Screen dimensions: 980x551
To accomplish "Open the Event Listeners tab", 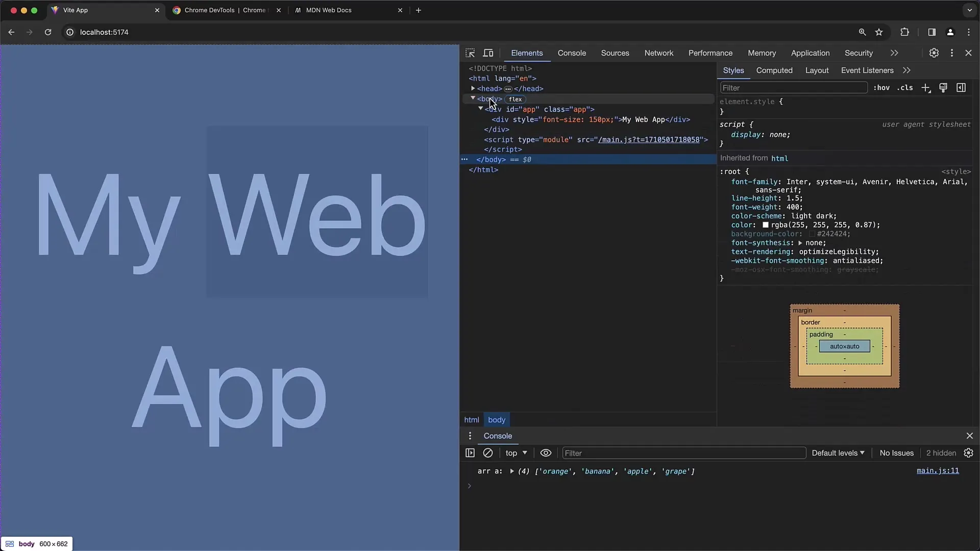I will coord(867,70).
